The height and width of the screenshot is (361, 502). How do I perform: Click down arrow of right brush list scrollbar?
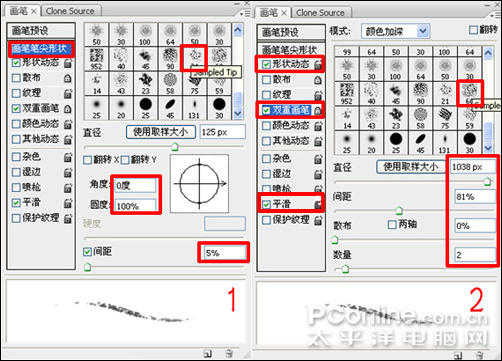coord(488,148)
